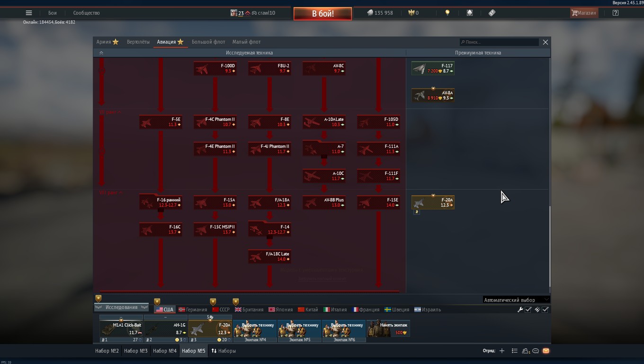Image resolution: width=644 pixels, height=364 pixels.
Task: Open the player profile avatar icon
Action: click(233, 13)
